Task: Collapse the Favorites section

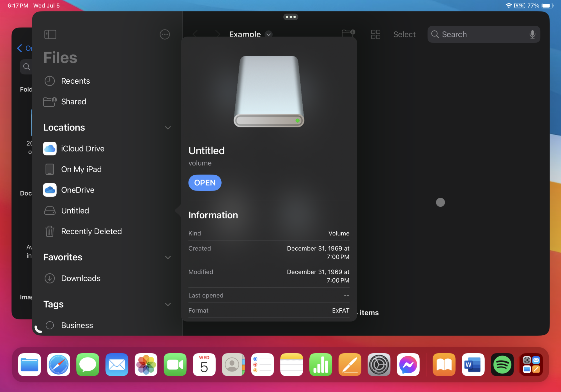Action: point(168,257)
